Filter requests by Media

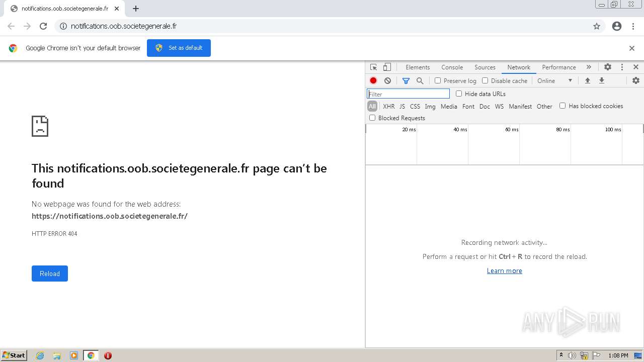click(x=449, y=106)
